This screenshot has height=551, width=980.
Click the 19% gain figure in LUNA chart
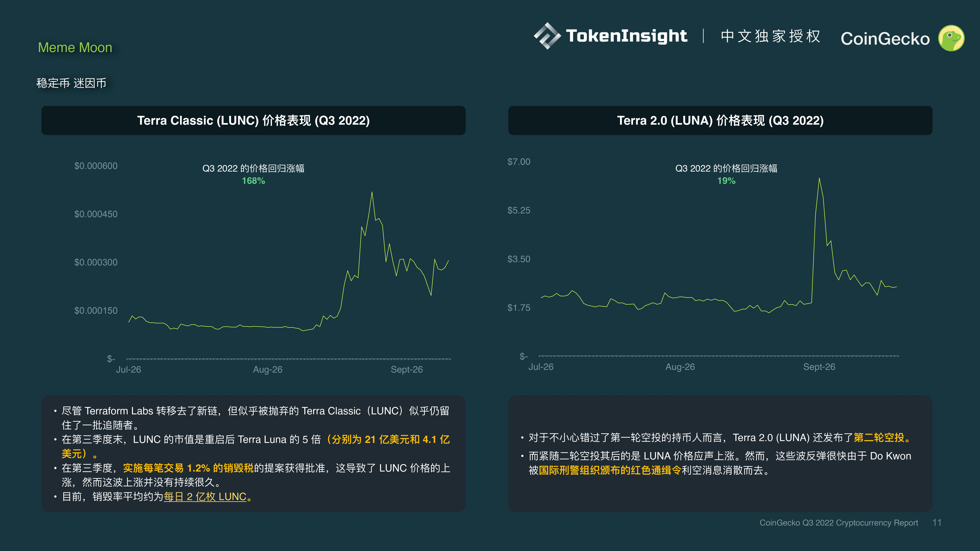pyautogui.click(x=726, y=181)
